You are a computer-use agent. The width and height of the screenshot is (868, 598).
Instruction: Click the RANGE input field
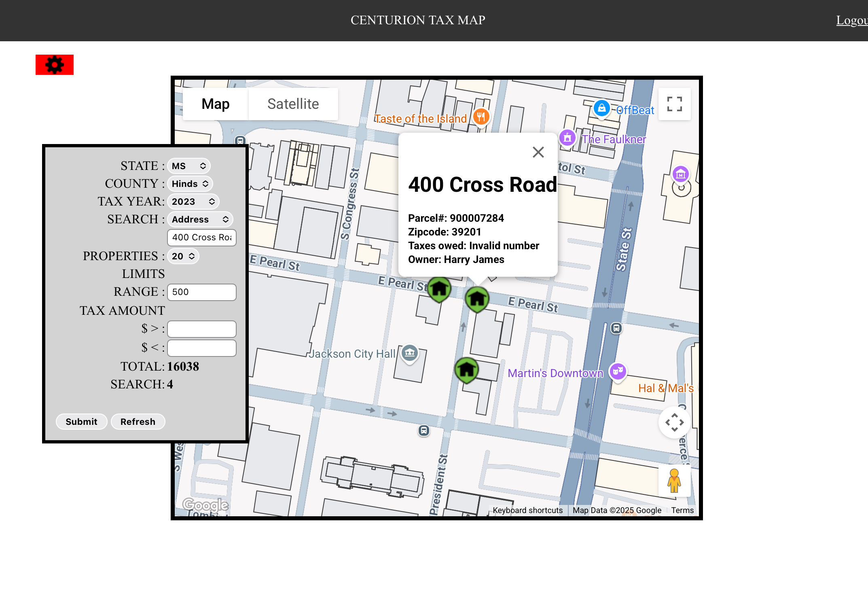(x=201, y=292)
